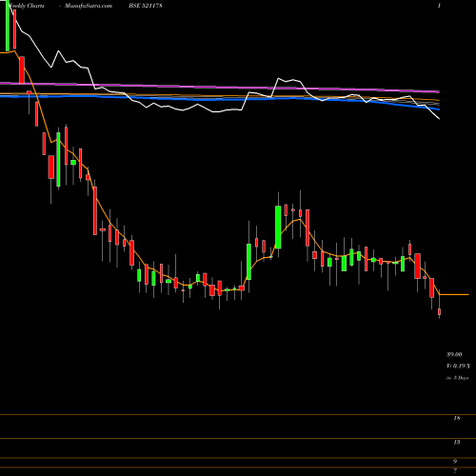Click the "15" price level label
The image size is (476, 476).
click(457, 442)
